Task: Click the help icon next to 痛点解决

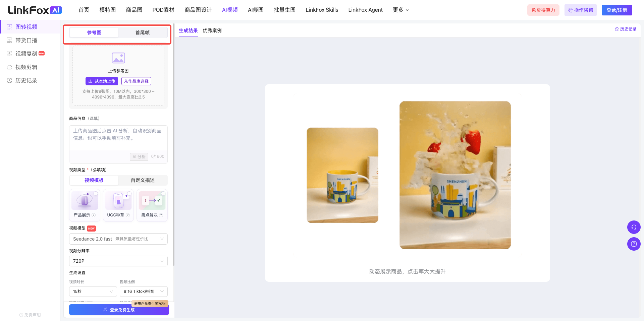Action: [161, 215]
